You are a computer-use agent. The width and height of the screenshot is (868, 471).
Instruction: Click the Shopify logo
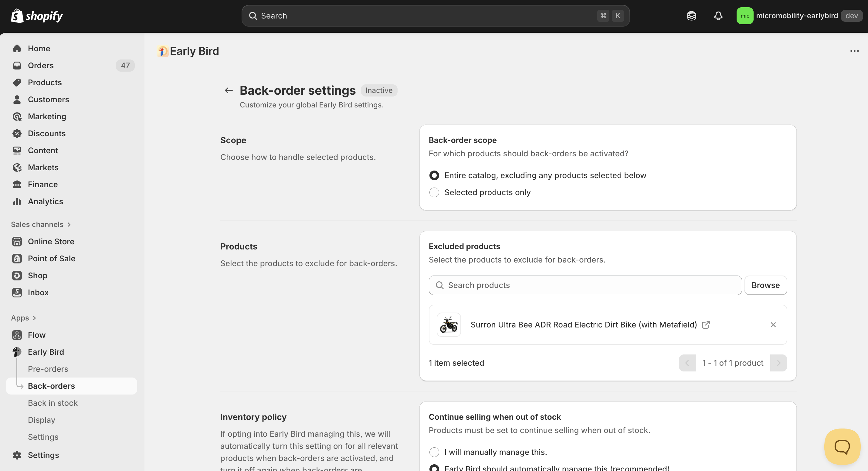coord(37,16)
